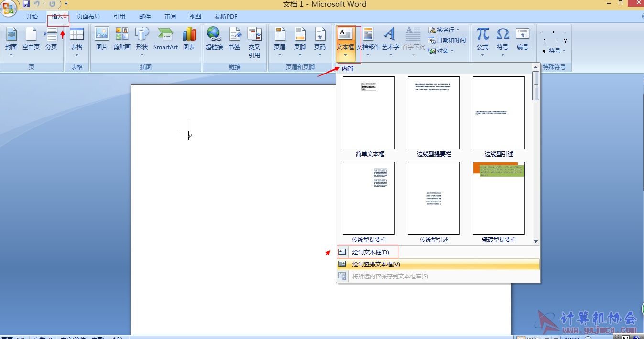Expand the Table (表格) dropdown arrow

click(x=76, y=55)
